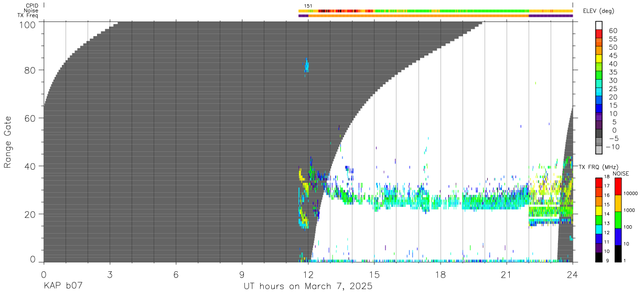Click the Range Gate tick label "80"
Image resolution: width=644 pixels, height=297 pixels.
(x=30, y=70)
